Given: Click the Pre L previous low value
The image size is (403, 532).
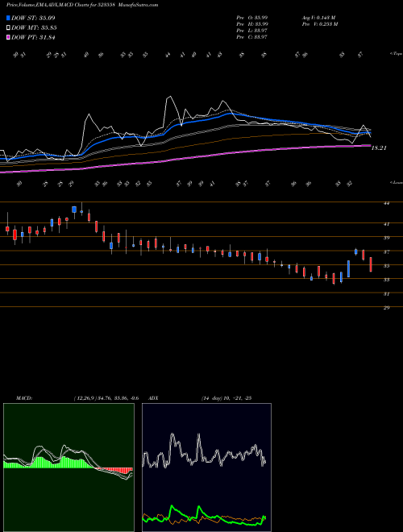Looking at the screenshot, I should coord(252,31).
